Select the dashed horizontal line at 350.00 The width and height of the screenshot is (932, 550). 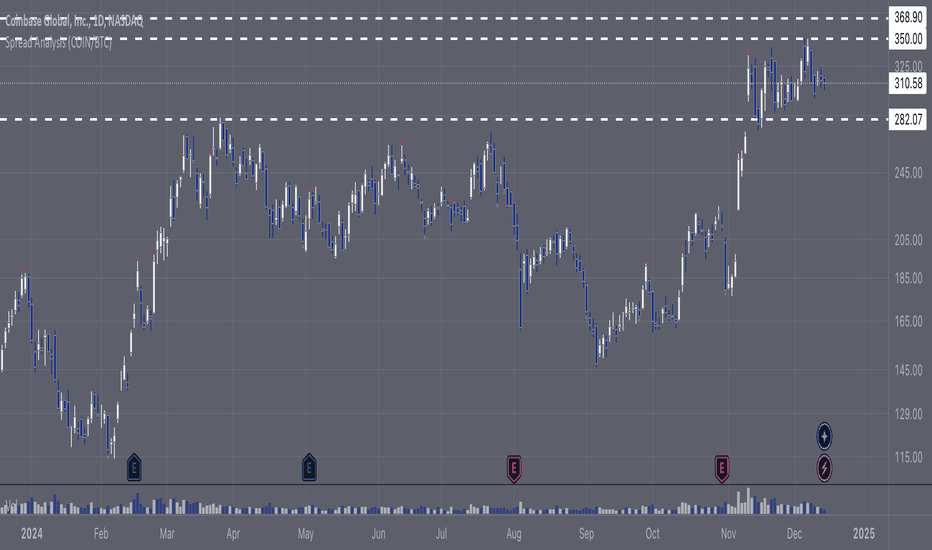(443, 39)
